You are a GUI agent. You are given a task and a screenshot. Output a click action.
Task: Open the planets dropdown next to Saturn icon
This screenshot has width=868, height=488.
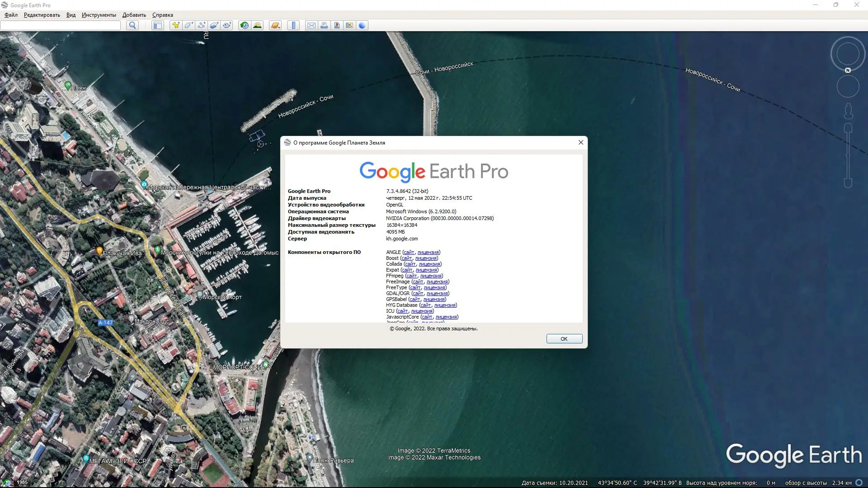coord(279,27)
